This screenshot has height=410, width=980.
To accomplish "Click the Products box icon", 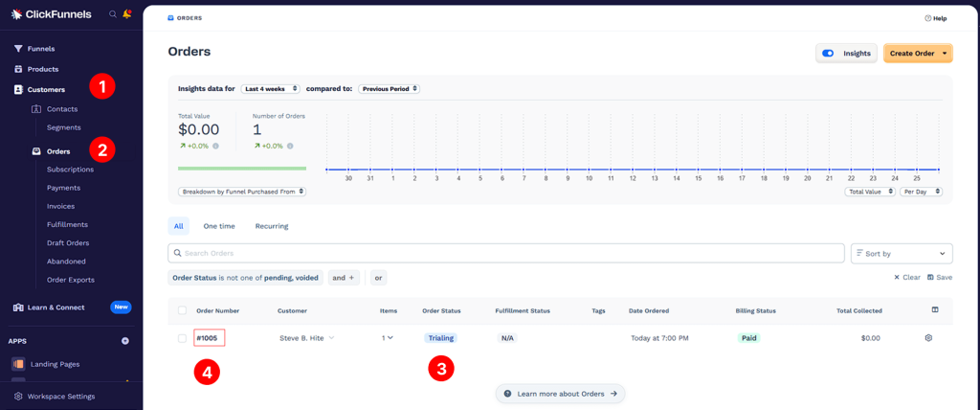I will 19,69.
